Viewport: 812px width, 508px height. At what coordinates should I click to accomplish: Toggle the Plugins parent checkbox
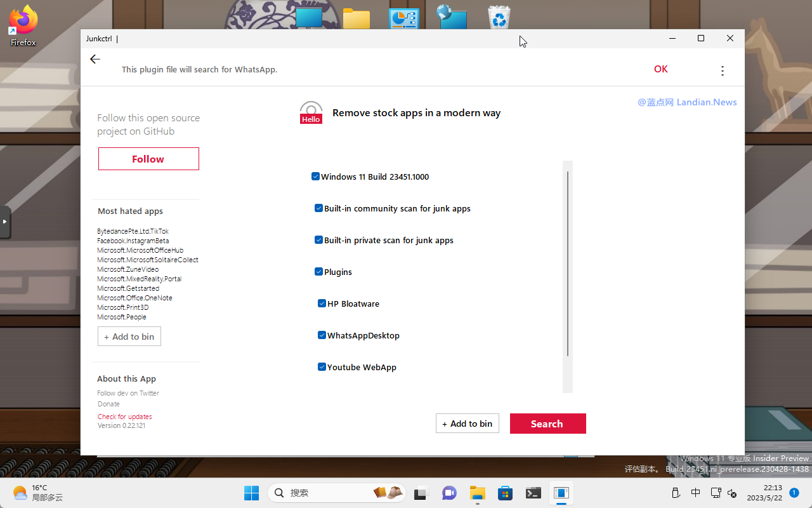(x=319, y=272)
